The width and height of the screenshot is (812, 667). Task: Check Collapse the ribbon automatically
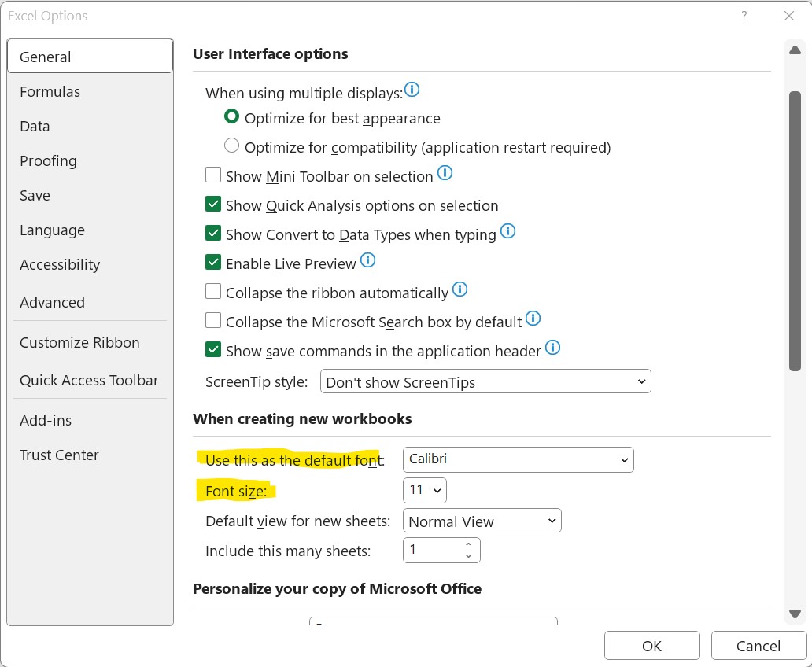[213, 292]
